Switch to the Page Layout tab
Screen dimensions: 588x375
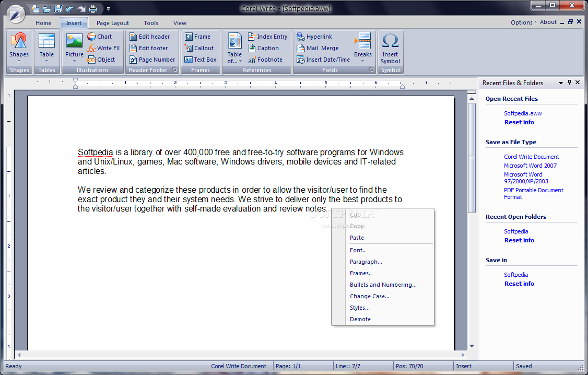(112, 23)
